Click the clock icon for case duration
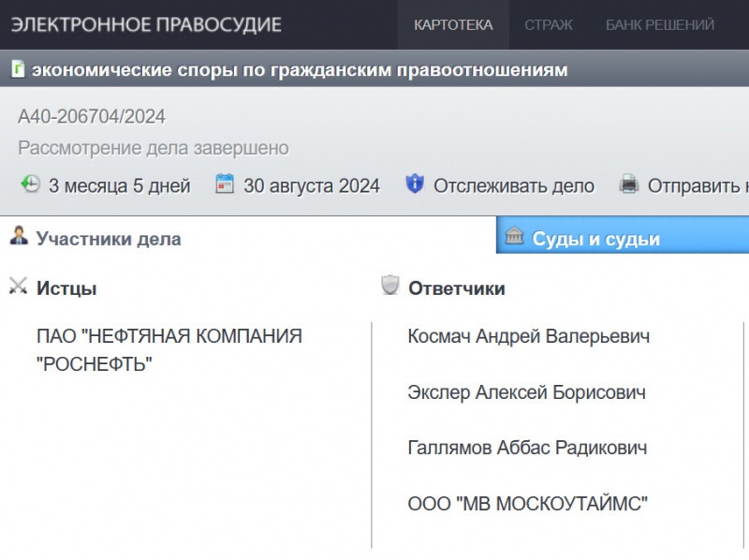This screenshot has height=560, width=749. (x=30, y=184)
